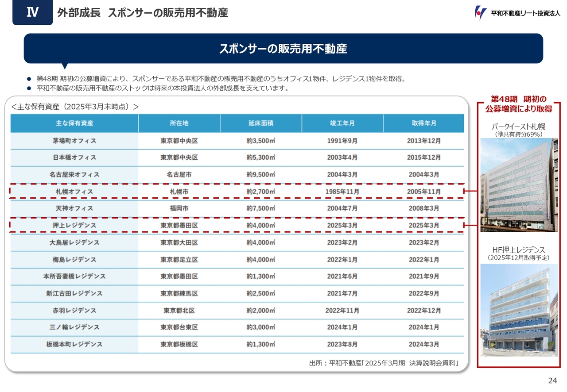The image size is (567, 392).
Task: Click the 約9,500㎡ floor area value
Action: coord(261,174)
